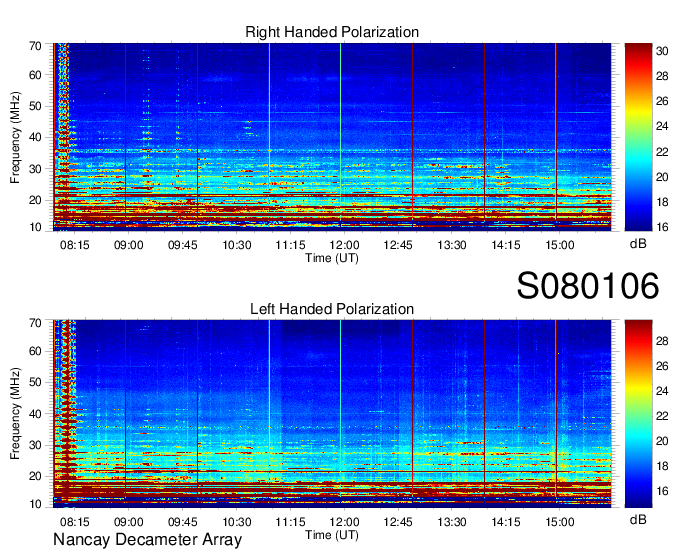Viewport: 680px width, 552px height.
Task: Click the "Right Handed Polarization" plot title
Action: tap(332, 32)
